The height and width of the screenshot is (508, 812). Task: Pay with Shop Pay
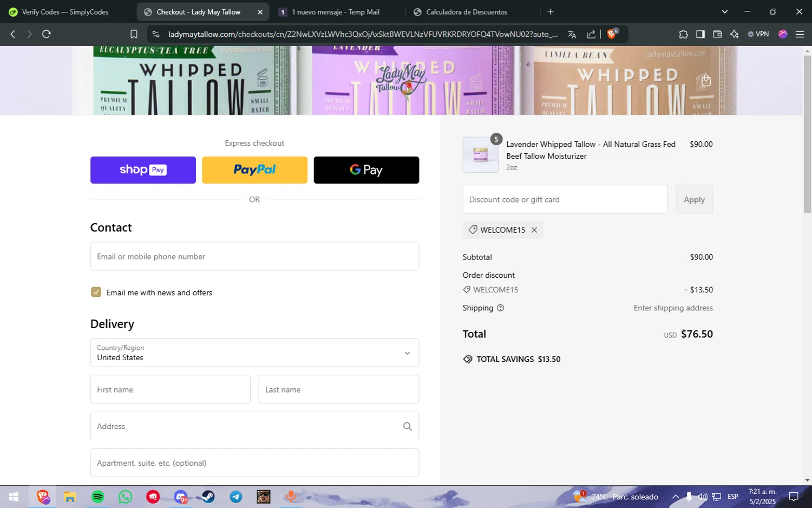[x=143, y=170]
